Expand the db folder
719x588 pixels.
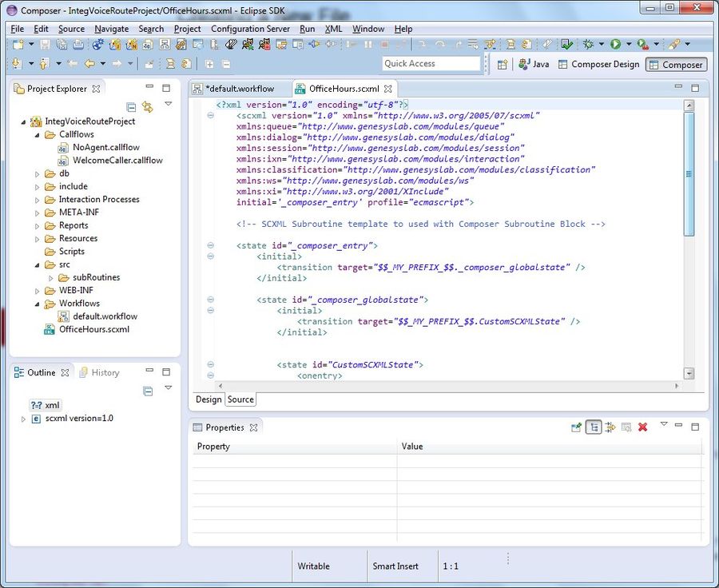tap(37, 174)
